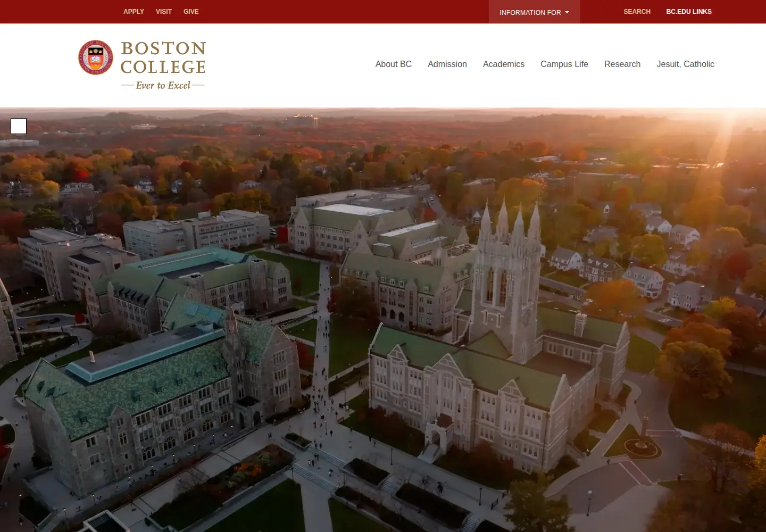
Task: Select Admission in the main navigation
Action: 447,64
